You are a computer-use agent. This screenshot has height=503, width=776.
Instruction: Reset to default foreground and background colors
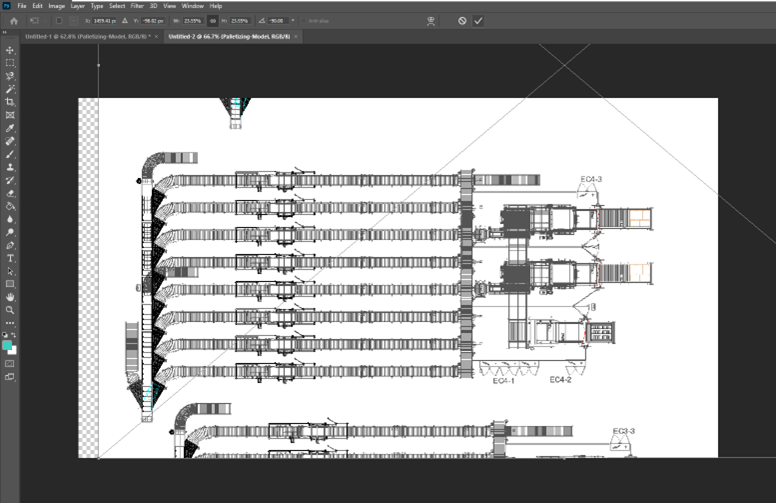point(5,335)
